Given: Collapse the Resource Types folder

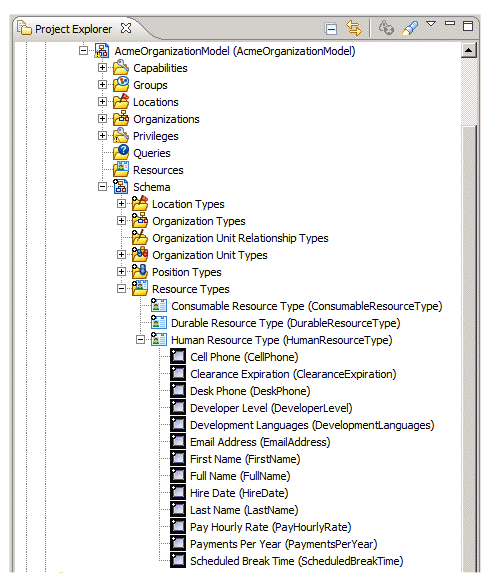Looking at the screenshot, I should coord(121,288).
